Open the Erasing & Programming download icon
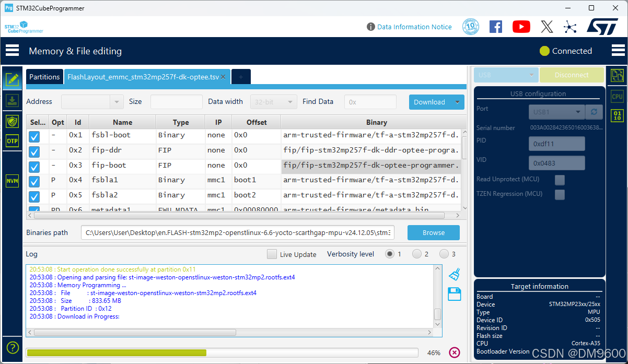This screenshot has width=628, height=364. [12, 101]
